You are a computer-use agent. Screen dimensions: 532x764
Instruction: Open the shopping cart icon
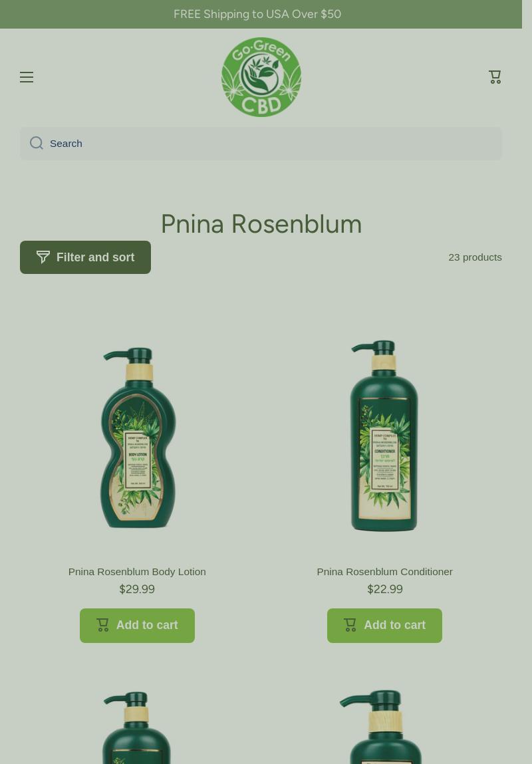pyautogui.click(x=495, y=77)
